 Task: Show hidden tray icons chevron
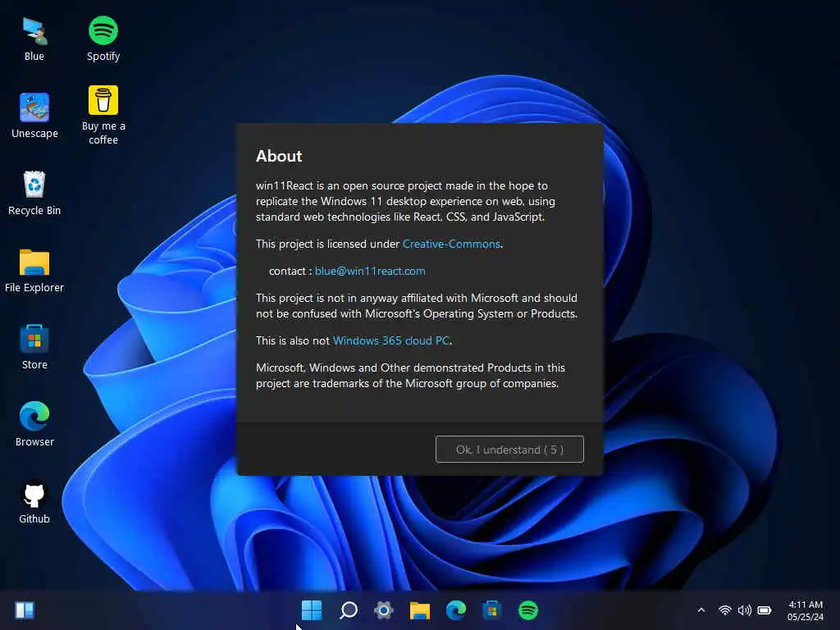(701, 610)
